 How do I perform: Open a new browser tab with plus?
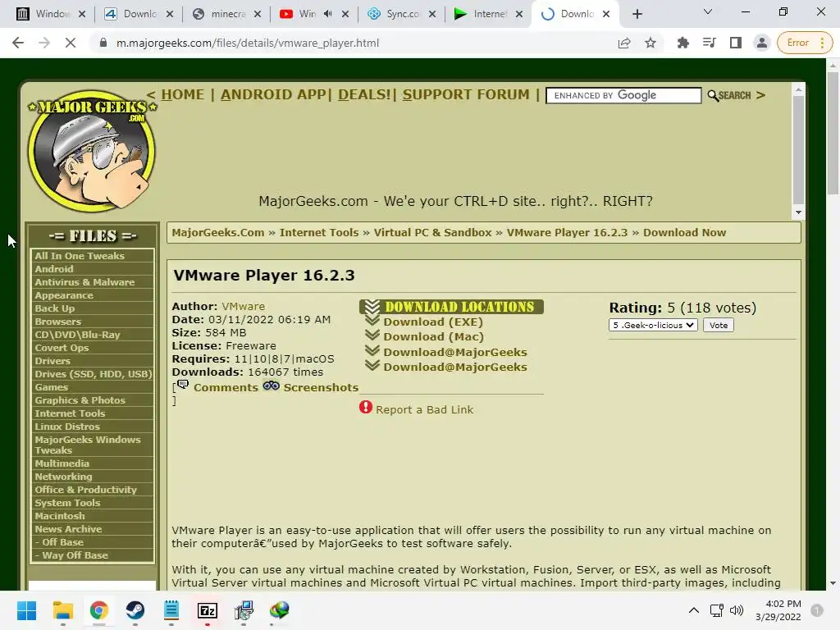(637, 15)
